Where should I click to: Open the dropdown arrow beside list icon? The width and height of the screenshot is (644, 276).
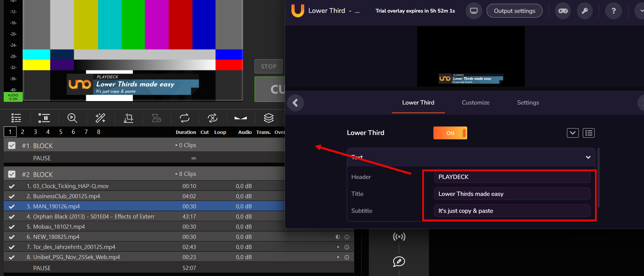click(573, 133)
